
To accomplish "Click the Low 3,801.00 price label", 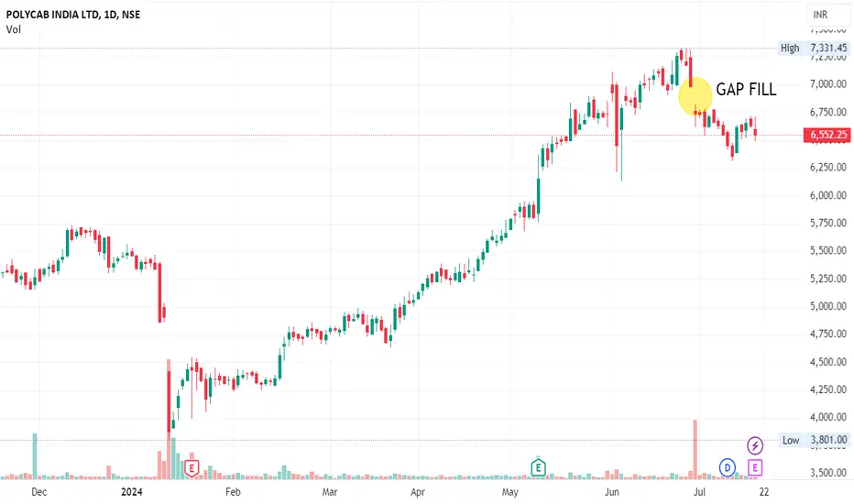I will 815,440.
